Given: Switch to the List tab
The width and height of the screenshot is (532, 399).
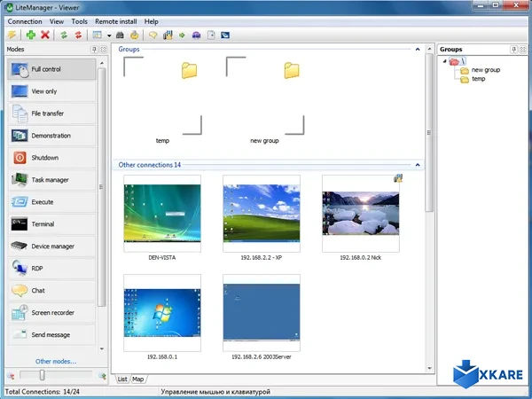Looking at the screenshot, I should pos(122,379).
